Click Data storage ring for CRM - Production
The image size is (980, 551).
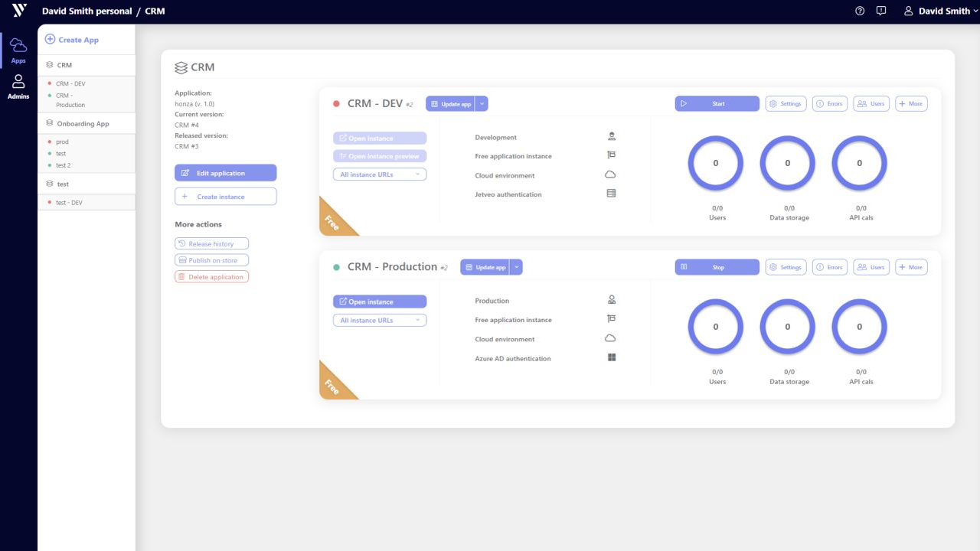(x=788, y=327)
